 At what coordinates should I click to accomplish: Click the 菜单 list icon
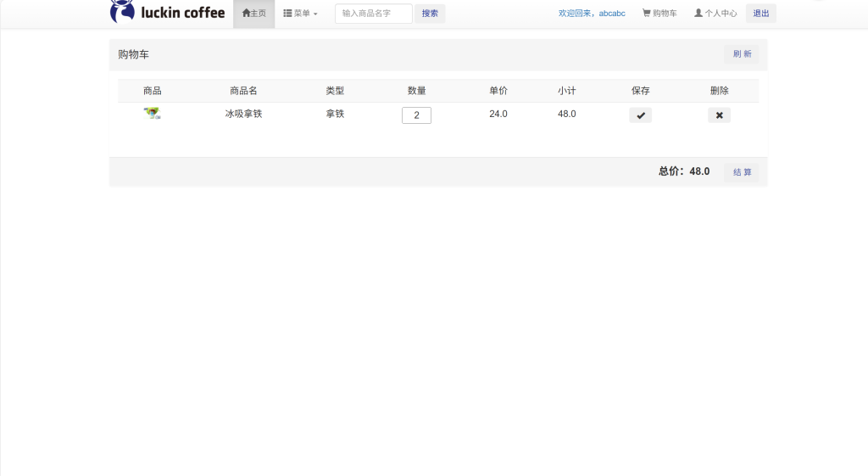click(287, 14)
